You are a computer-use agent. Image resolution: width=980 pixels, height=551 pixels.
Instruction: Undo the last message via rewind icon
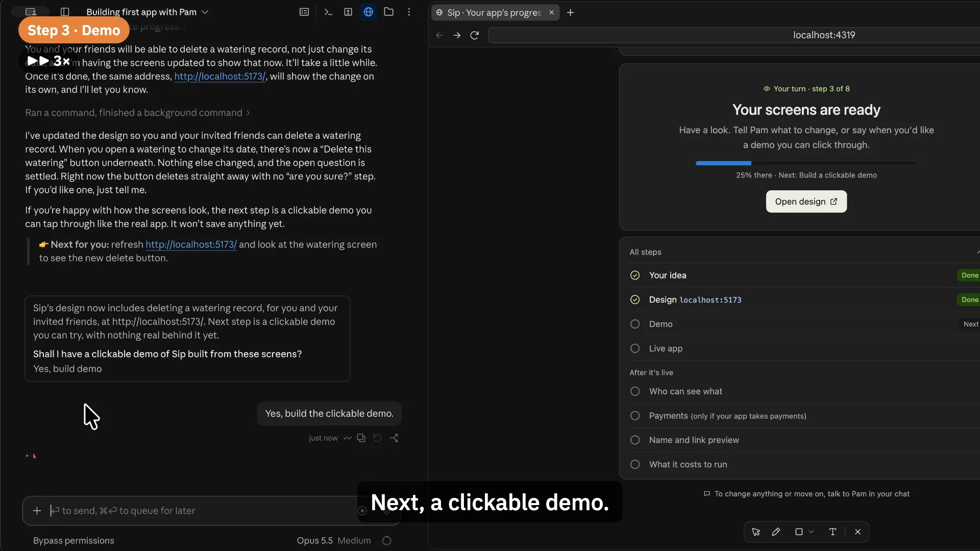click(x=377, y=438)
